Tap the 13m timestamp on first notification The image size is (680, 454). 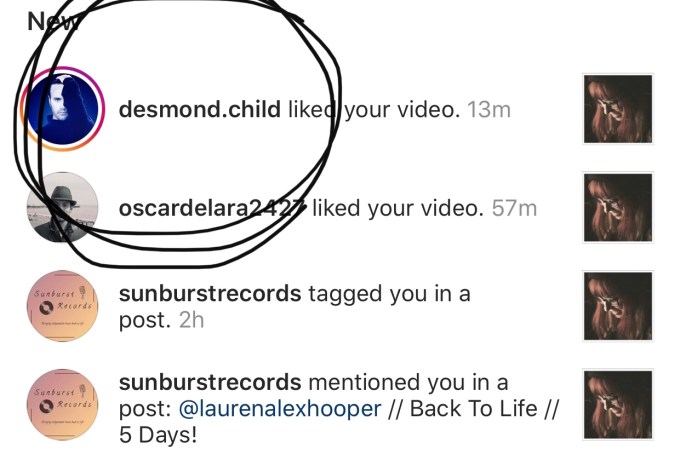click(489, 109)
